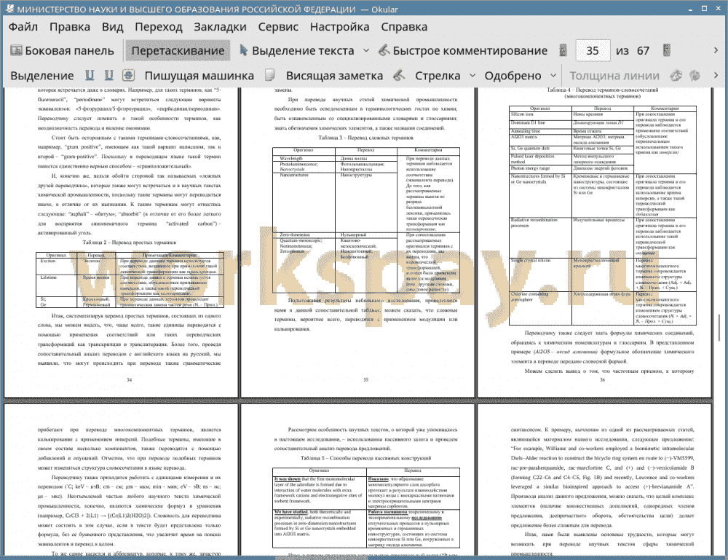The image size is (728, 560).
Task: Select Висящая заметка pop-up note tool
Action: pos(334,76)
